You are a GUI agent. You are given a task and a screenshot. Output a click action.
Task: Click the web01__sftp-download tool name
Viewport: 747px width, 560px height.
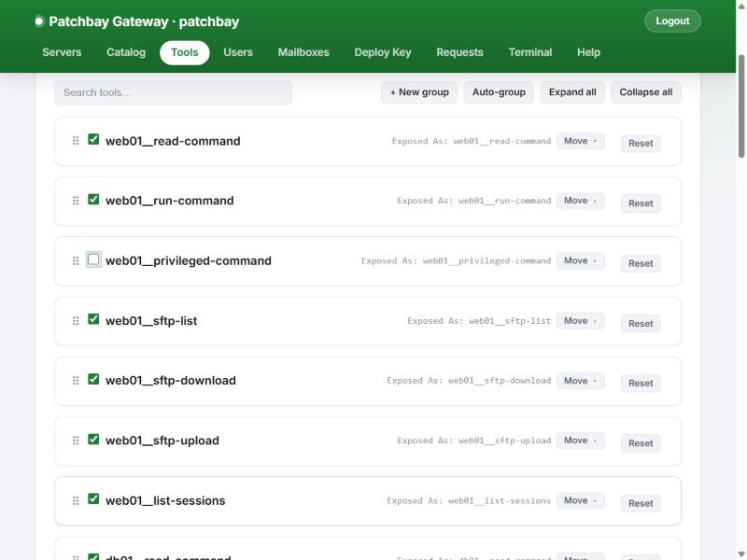tap(171, 381)
